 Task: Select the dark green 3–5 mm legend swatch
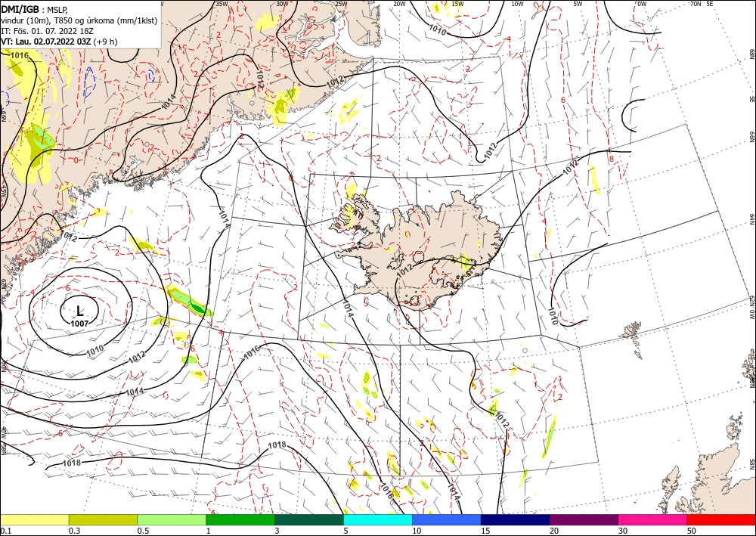(x=309, y=519)
